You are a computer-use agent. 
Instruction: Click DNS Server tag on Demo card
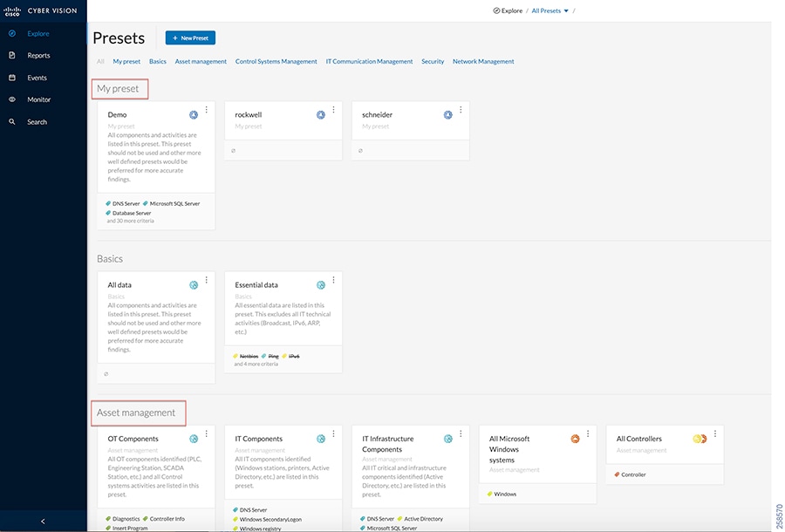pos(123,204)
